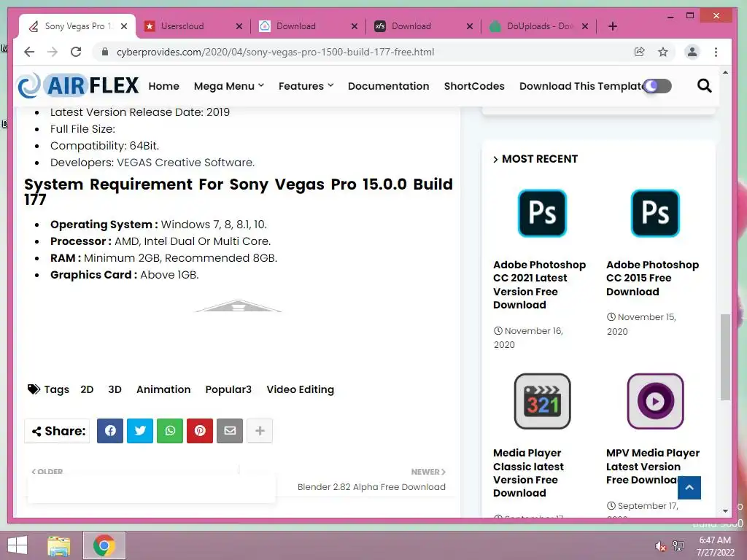Bookmark this page with star icon
This screenshot has width=747, height=560.
tap(662, 52)
